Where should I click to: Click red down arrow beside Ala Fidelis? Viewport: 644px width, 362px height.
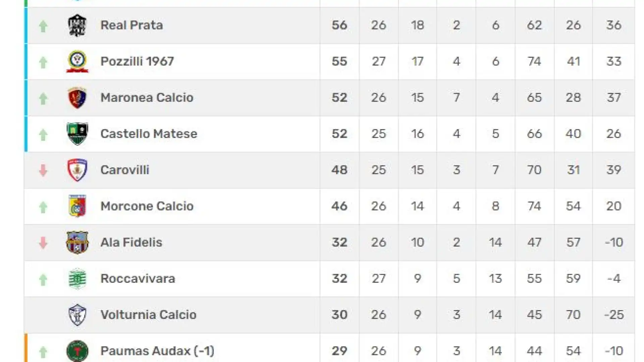pos(43,243)
